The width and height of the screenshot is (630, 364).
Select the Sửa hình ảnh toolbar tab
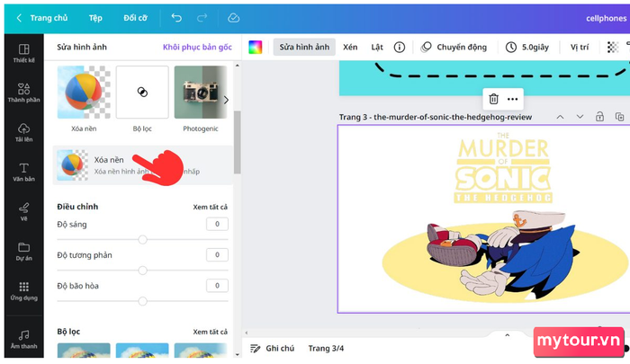(x=304, y=47)
